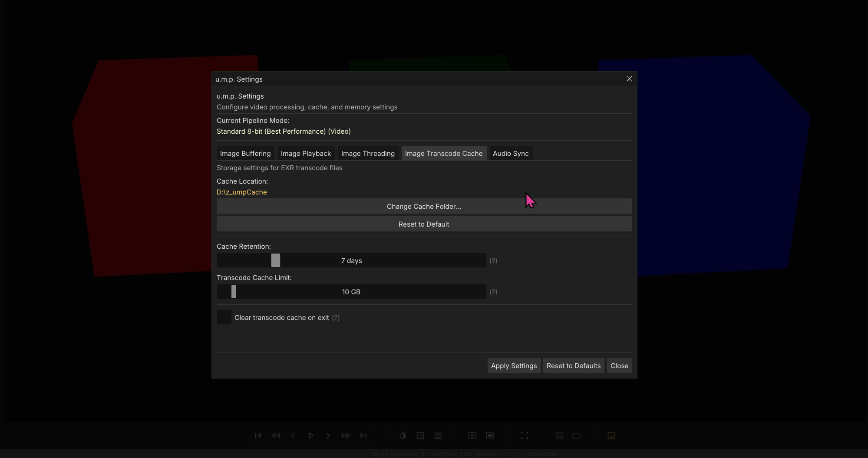Go to the Image Threading tab
868x458 pixels.
click(368, 153)
